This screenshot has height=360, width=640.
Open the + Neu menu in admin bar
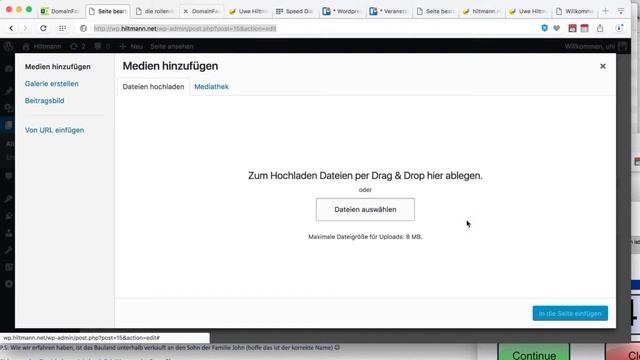click(131, 47)
